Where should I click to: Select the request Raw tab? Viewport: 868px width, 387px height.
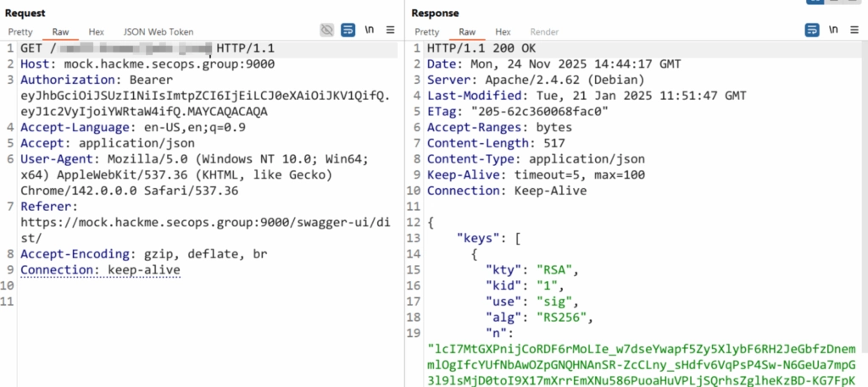61,31
